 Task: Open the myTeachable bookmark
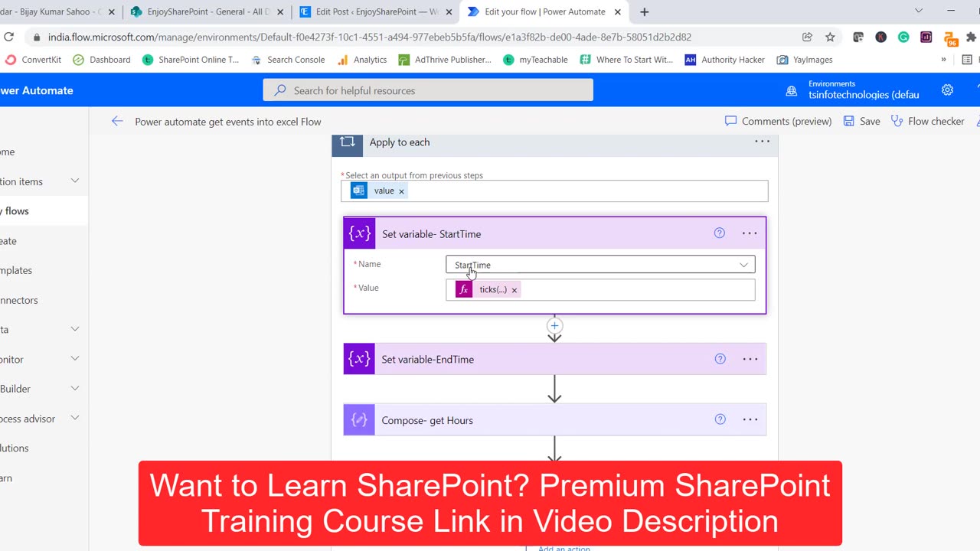pos(535,60)
